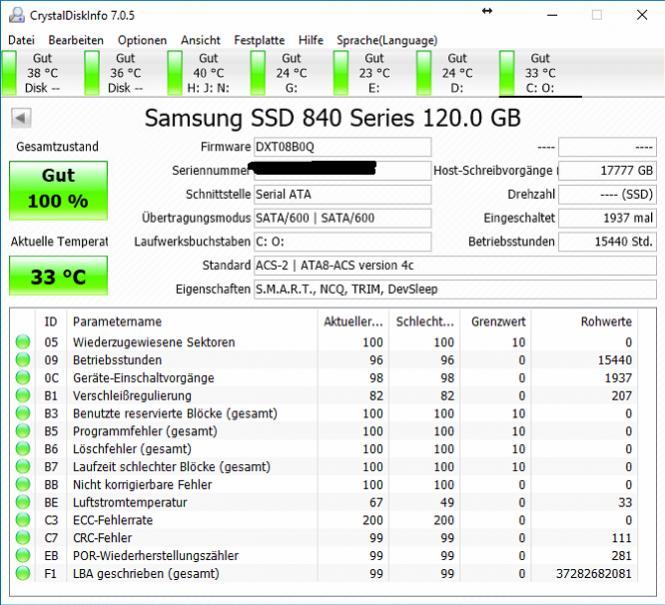Click status circle for Verschleißregulierung row

coord(23,395)
